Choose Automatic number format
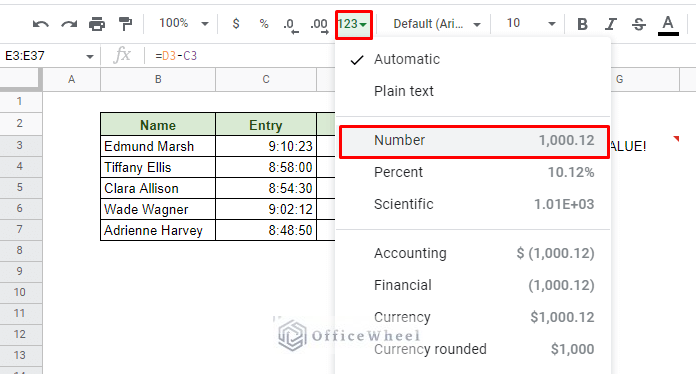 tap(473, 59)
